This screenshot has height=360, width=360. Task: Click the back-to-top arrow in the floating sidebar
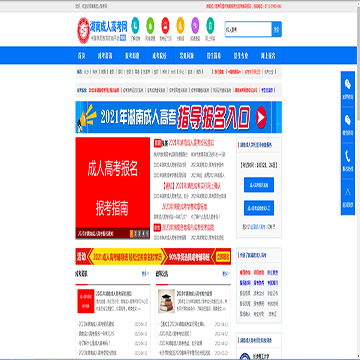348,192
